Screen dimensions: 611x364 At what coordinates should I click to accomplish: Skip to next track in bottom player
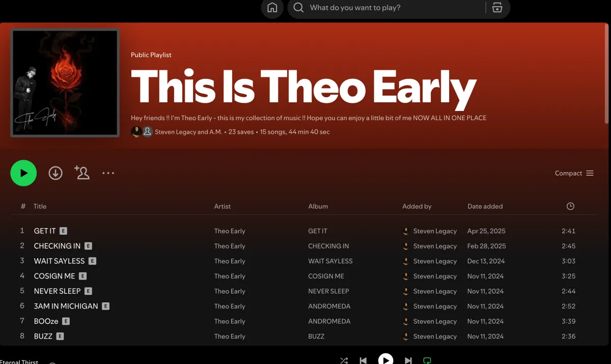pyautogui.click(x=408, y=360)
